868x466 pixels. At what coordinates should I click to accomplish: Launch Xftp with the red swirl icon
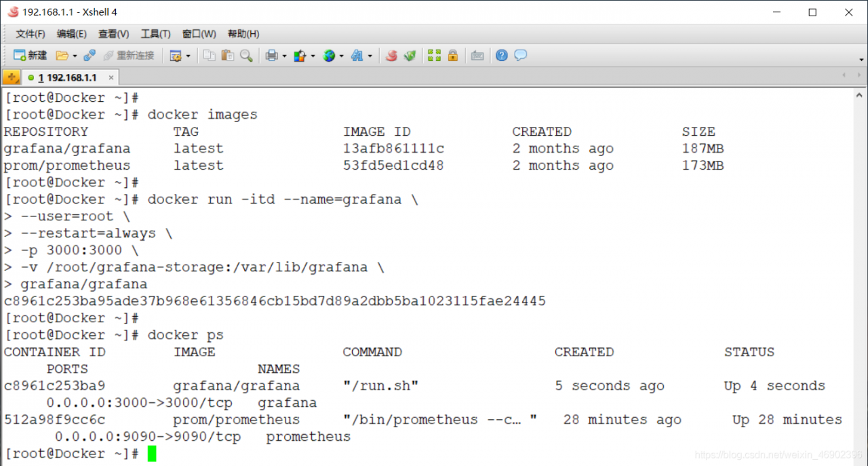click(x=391, y=56)
